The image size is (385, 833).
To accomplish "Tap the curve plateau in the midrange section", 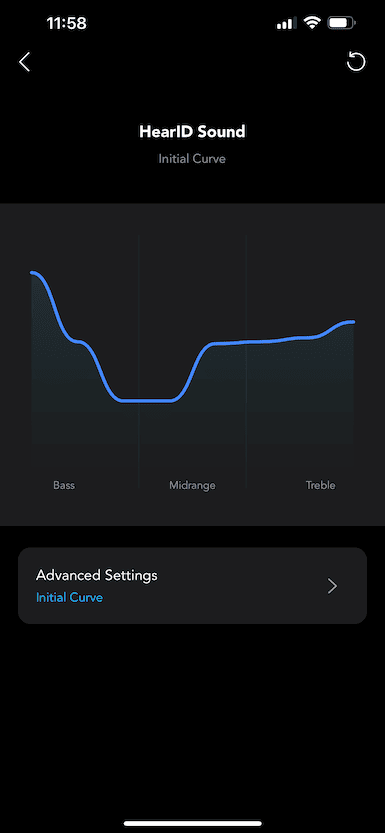I will click(242, 343).
